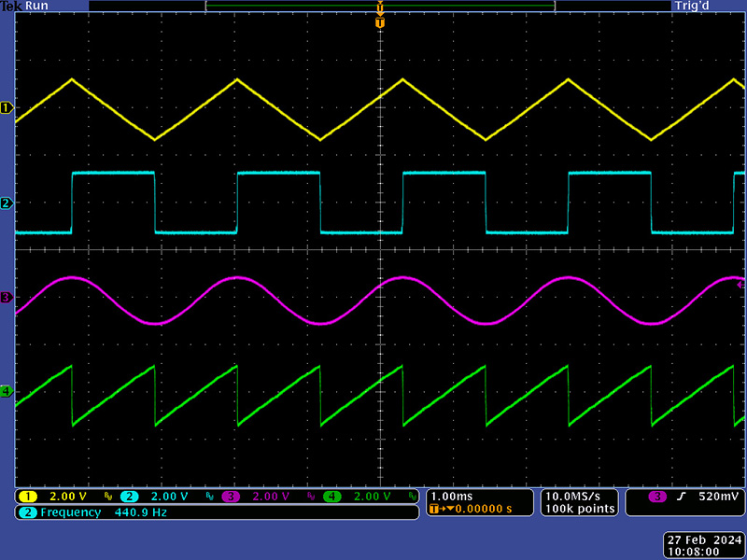Click the Run acquisition status label
Viewport: 747px width, 560px height.
coord(38,6)
